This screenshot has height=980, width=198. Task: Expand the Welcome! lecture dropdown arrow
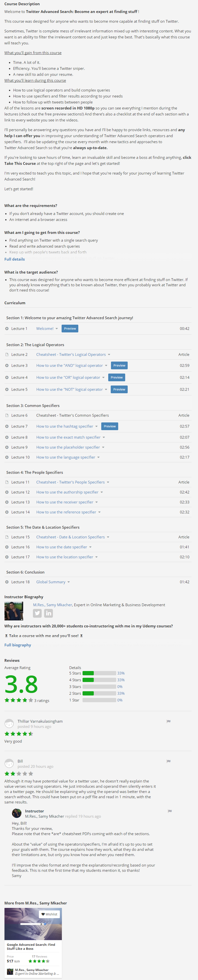(x=57, y=329)
